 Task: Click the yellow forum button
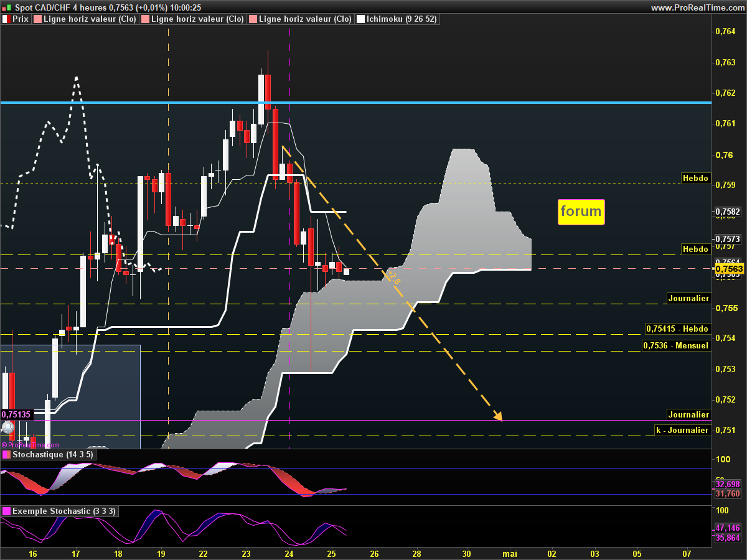tap(581, 212)
